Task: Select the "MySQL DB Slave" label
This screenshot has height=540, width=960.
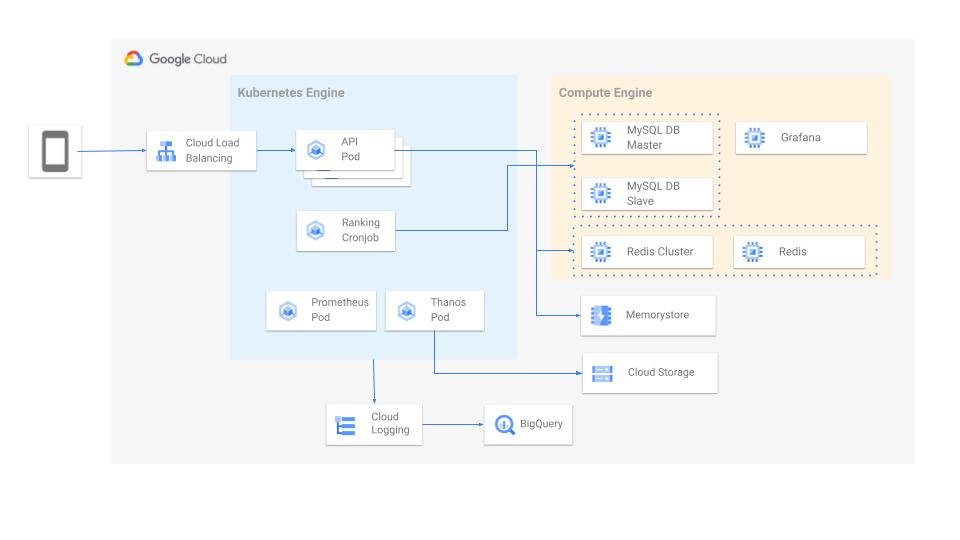Action: click(653, 193)
